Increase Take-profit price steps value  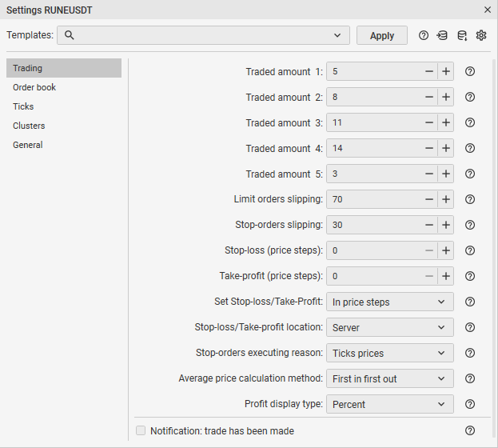point(445,276)
